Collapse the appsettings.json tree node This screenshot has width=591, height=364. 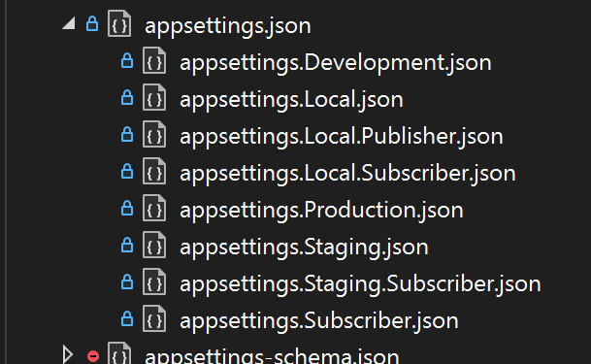(x=69, y=23)
